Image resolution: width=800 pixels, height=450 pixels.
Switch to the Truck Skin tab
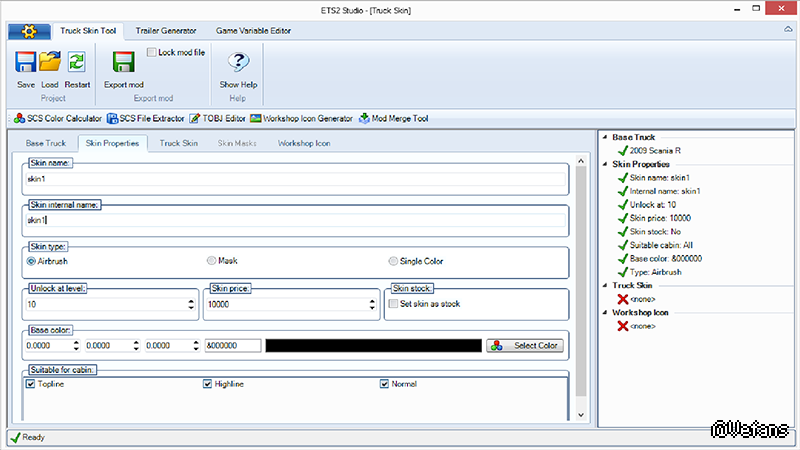(179, 143)
